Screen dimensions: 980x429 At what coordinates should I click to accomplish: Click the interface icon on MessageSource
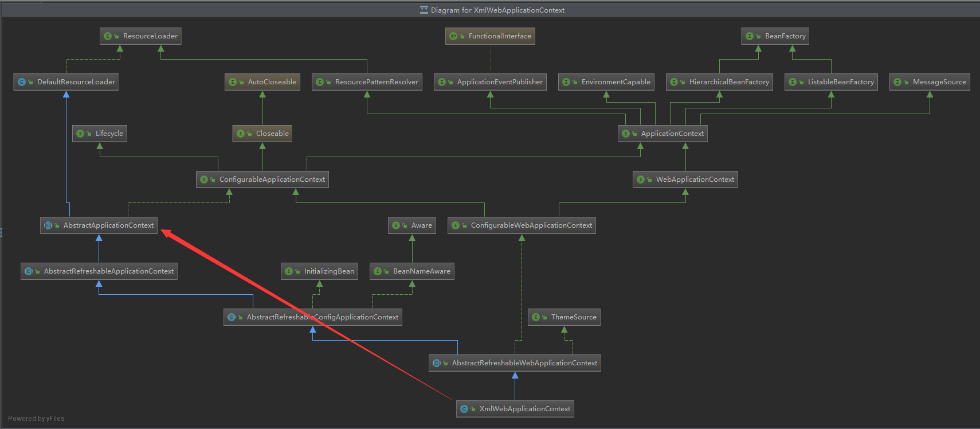[897, 82]
